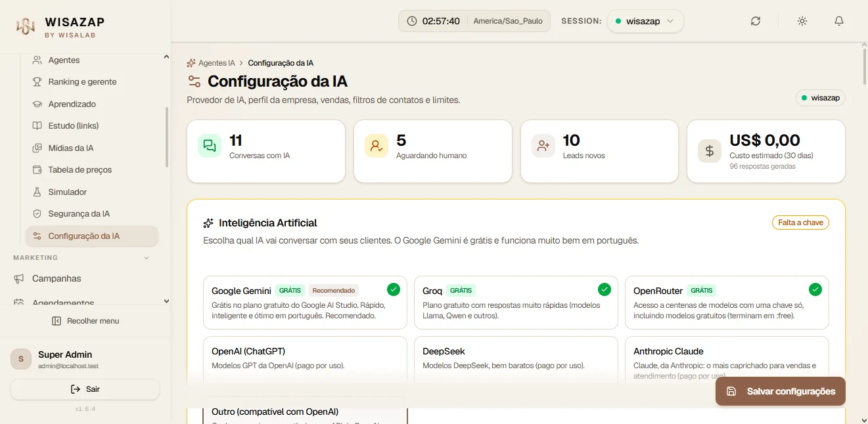868x424 pixels.
Task: Click the Tabela de preços wallet icon
Action: click(x=37, y=170)
